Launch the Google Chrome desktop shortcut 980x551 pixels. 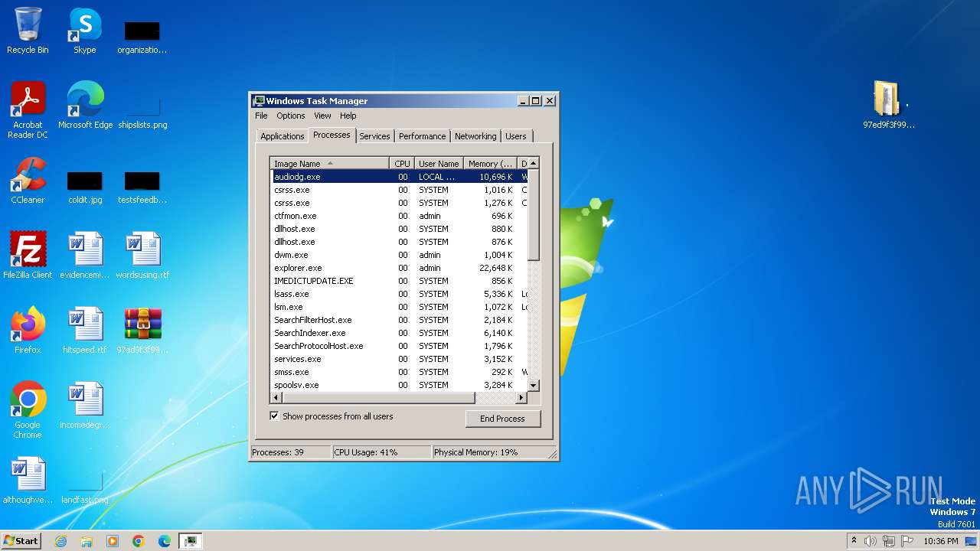click(28, 410)
